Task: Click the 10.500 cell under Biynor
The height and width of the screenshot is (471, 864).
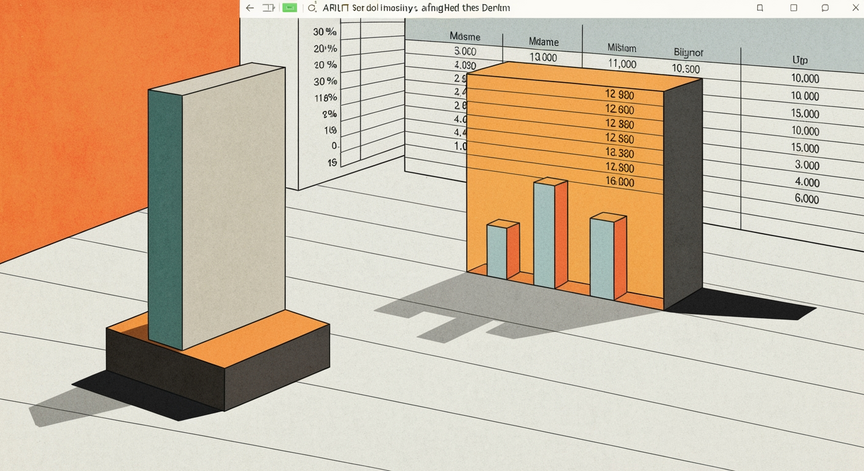Action: 686,69
